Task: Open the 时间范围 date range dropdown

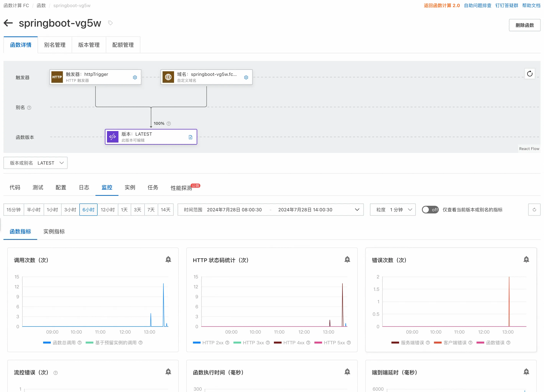Action: (x=270, y=210)
